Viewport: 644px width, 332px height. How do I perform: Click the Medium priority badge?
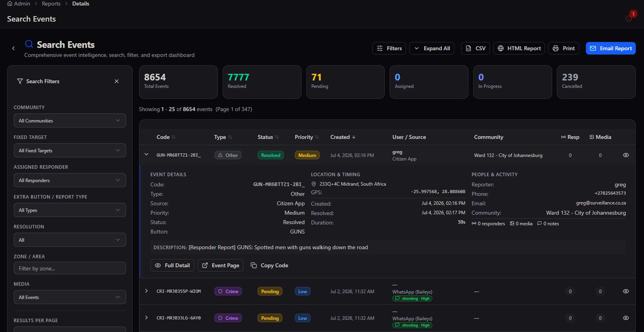pyautogui.click(x=307, y=155)
